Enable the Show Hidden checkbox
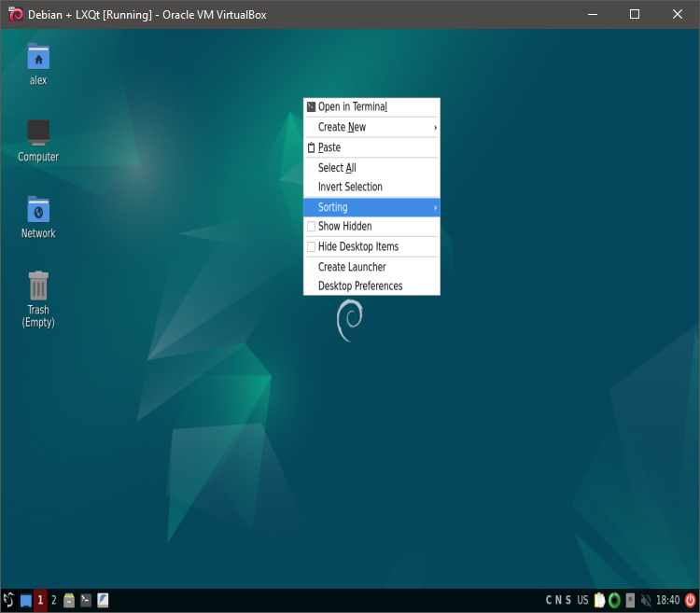700x613 pixels. point(311,226)
